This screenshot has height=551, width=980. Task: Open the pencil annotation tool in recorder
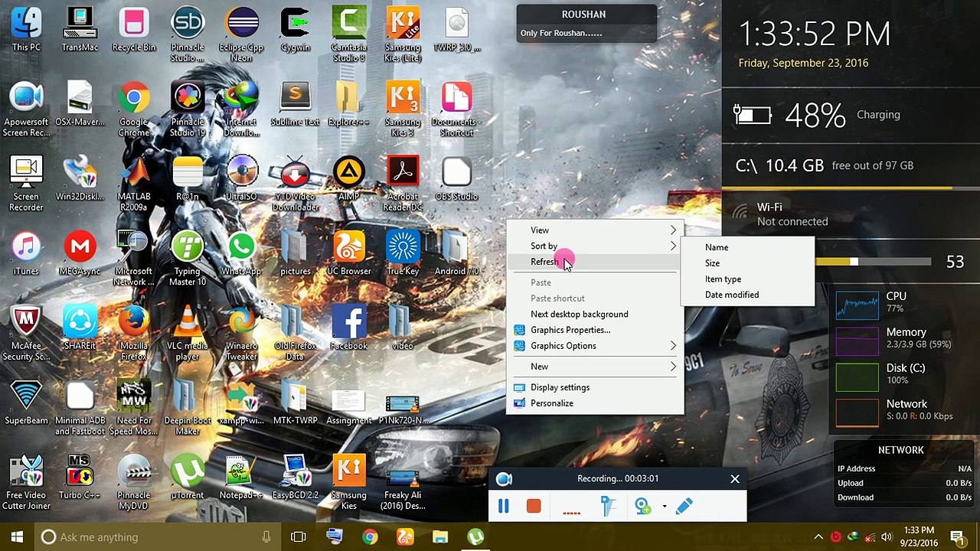pyautogui.click(x=684, y=507)
